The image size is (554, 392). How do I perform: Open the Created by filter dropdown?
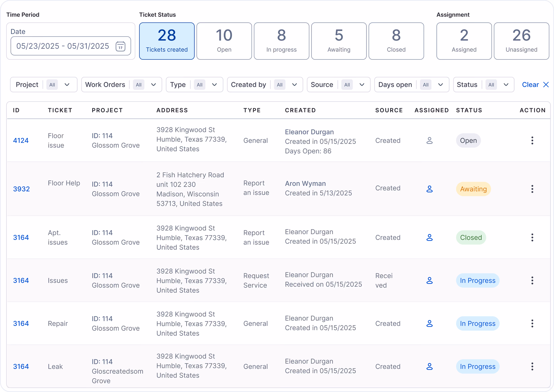click(265, 85)
